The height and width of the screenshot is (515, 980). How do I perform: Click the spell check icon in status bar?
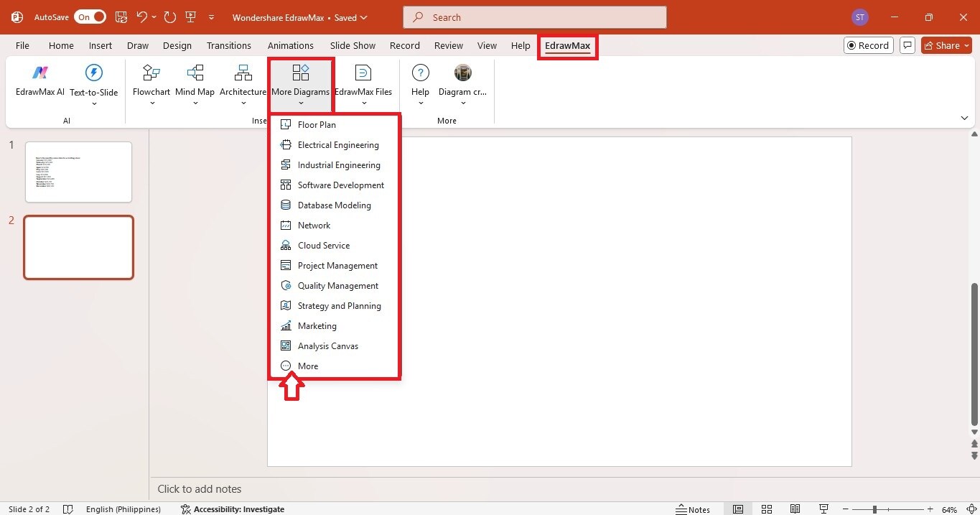point(68,509)
